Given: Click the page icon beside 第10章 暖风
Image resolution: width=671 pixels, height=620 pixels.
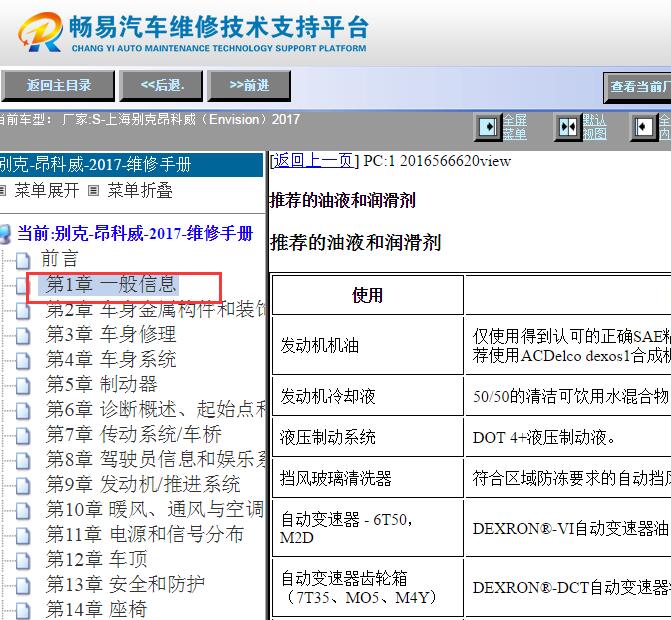Looking at the screenshot, I should pyautogui.click(x=23, y=511).
